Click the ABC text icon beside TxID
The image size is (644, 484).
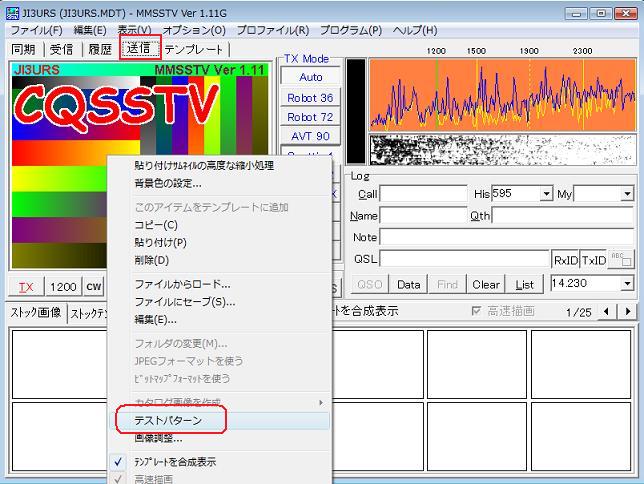point(621,260)
